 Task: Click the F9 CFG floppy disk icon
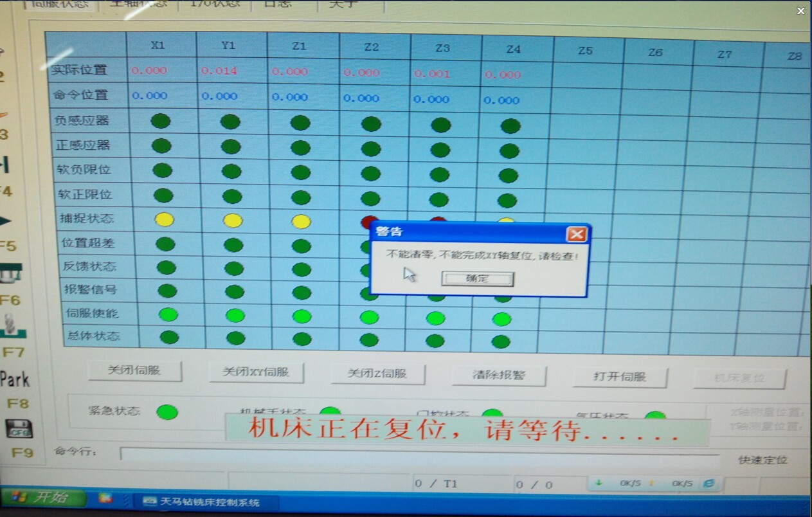click(x=18, y=429)
